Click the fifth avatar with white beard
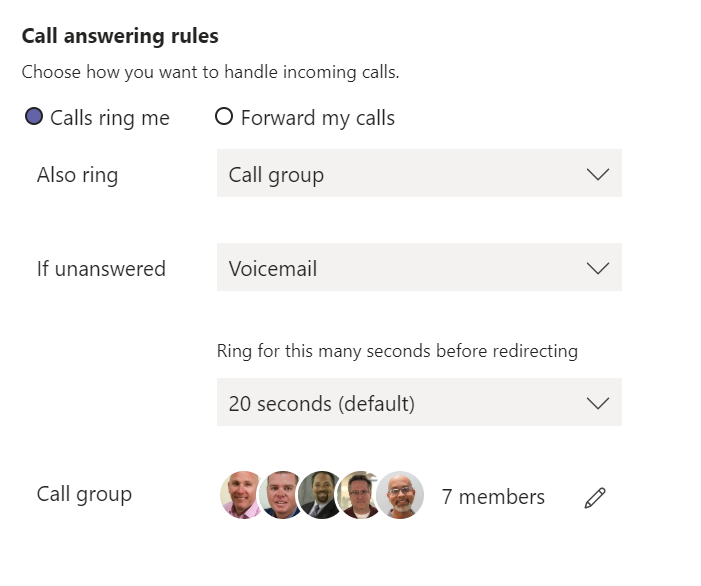The image size is (701, 586). point(400,495)
